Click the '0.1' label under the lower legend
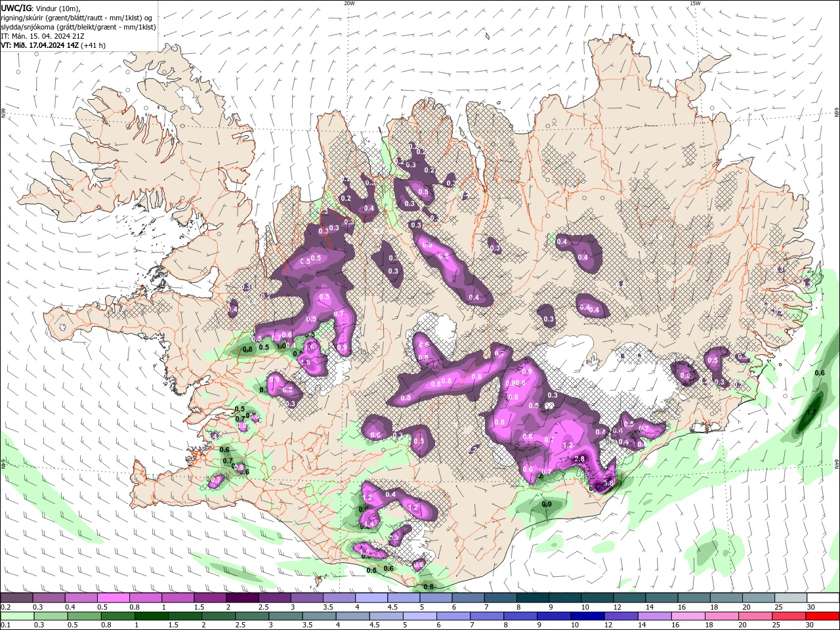Screen dimensions: 840x630 [x=5, y=625]
